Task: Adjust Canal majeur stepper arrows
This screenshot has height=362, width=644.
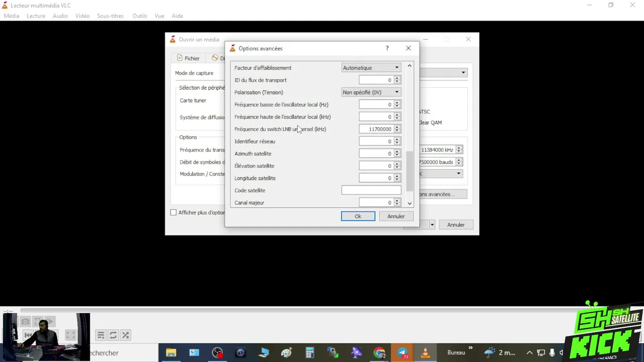Action: (x=397, y=203)
